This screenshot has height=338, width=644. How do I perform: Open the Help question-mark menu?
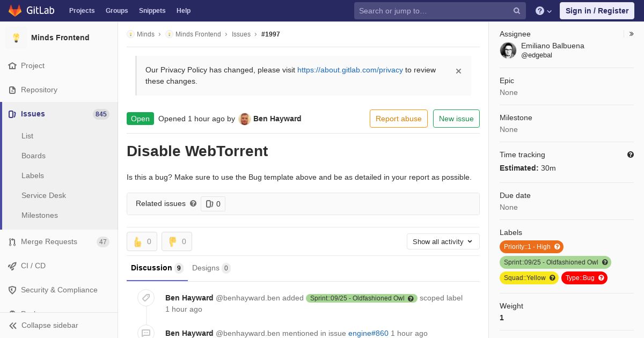tap(544, 11)
